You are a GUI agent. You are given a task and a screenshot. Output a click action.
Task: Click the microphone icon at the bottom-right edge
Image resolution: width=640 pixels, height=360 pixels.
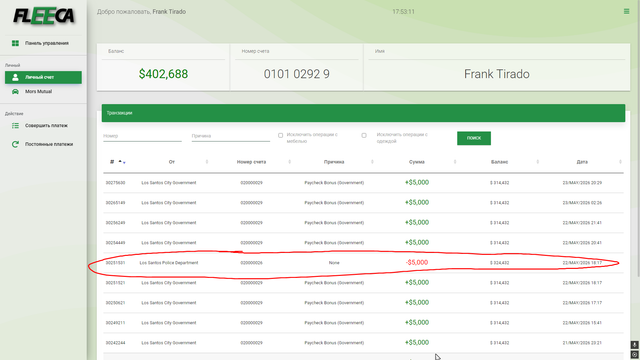tap(635, 345)
